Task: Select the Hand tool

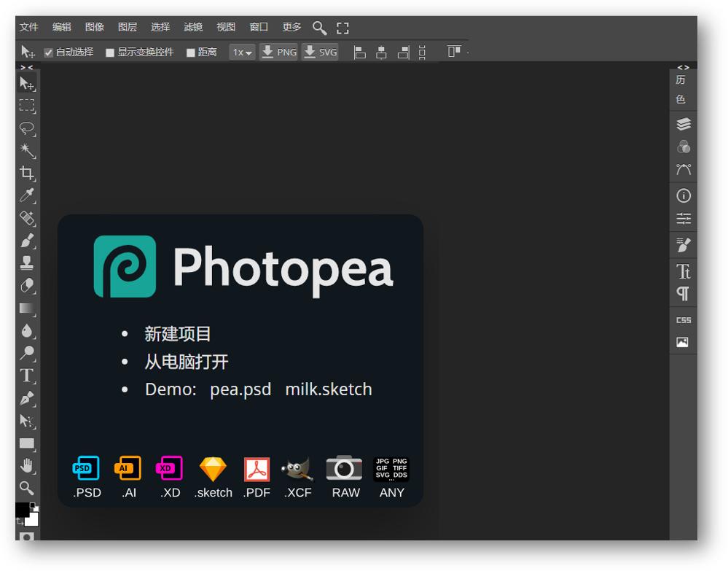Action: 27,465
